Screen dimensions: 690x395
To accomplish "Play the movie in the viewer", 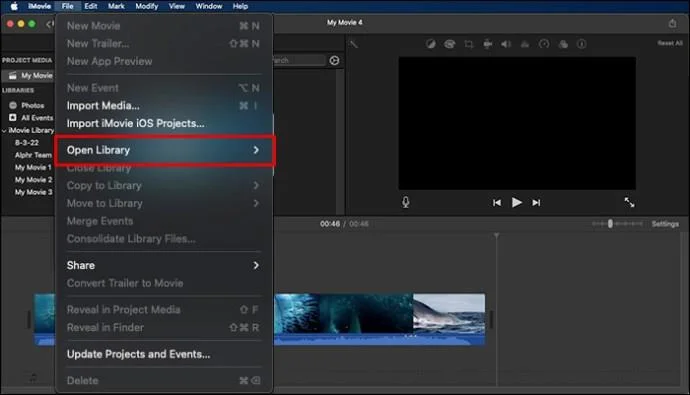I will 517,202.
